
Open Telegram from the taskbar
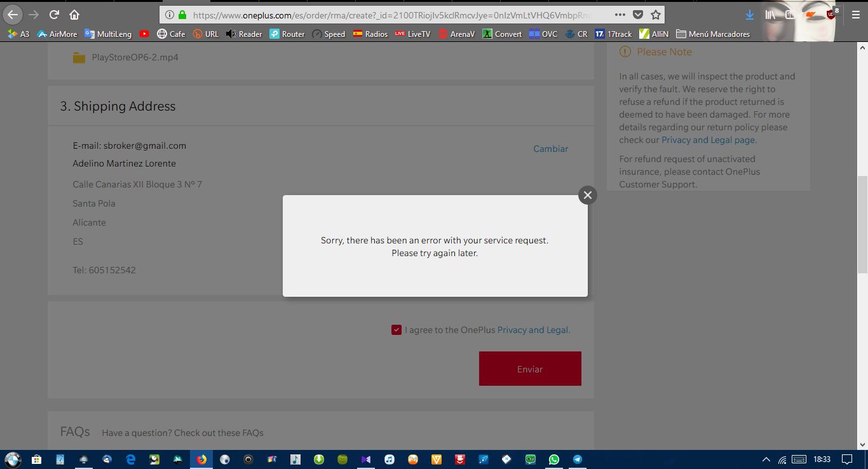(578, 459)
